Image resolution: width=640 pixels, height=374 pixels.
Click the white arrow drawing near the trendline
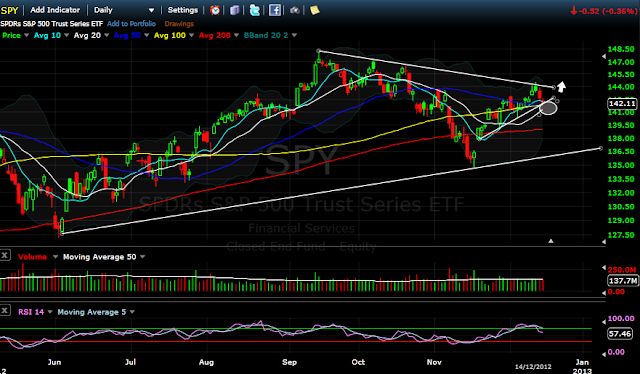(562, 87)
